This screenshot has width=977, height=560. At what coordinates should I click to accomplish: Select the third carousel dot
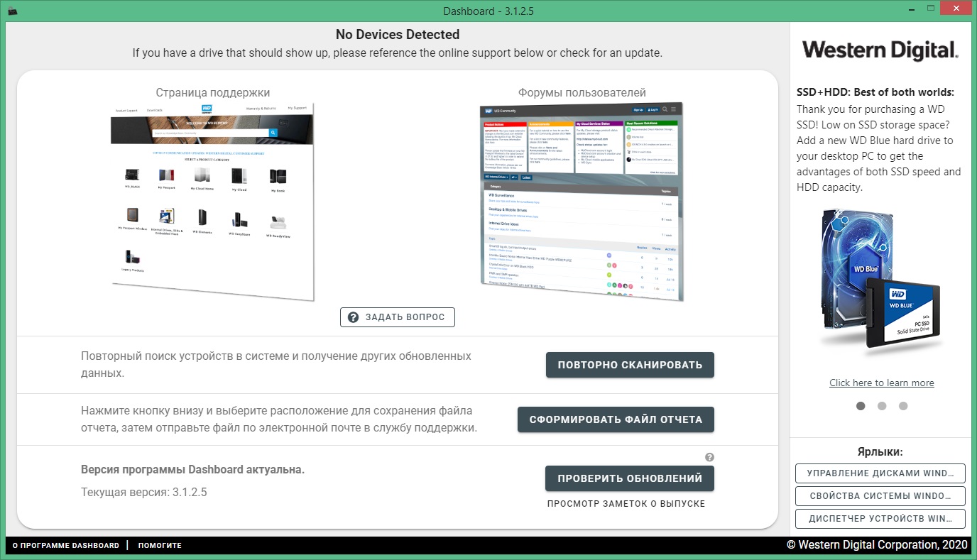[x=903, y=406]
